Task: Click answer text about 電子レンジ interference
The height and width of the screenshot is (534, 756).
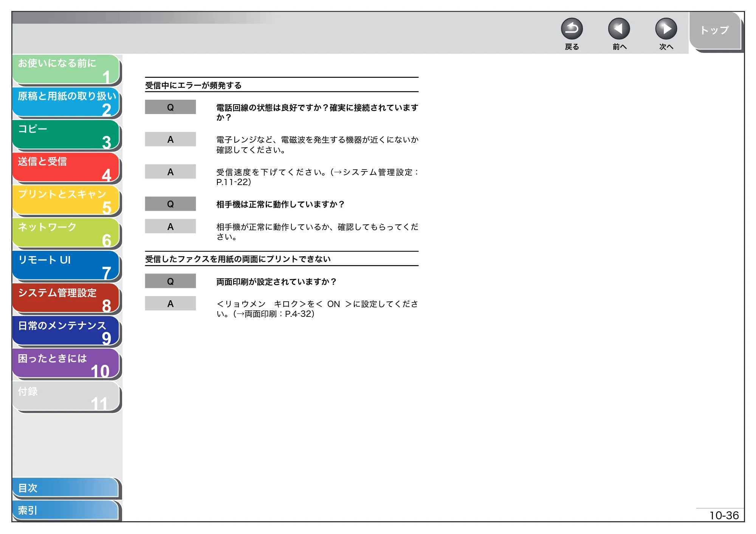Action: pos(317,145)
